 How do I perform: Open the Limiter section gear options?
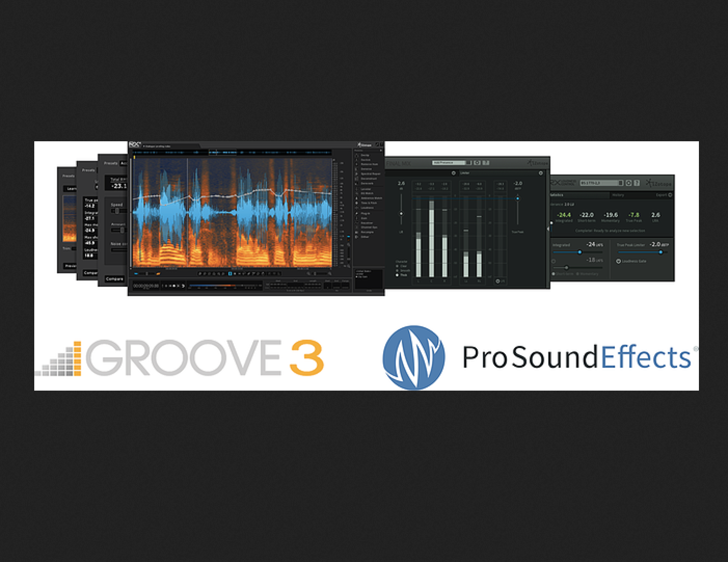[x=541, y=173]
